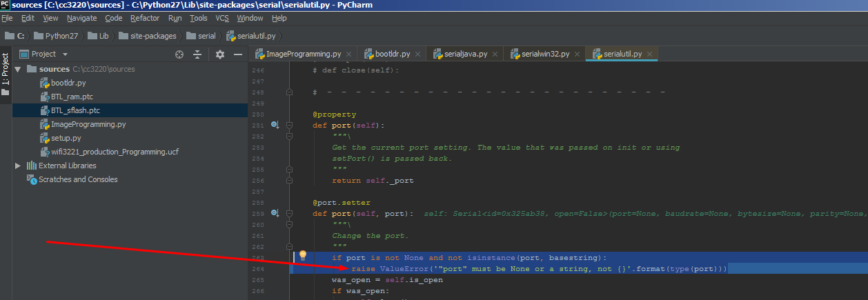Click the 'return self._port' code line
Screen dimensions: 868x300
point(373,180)
